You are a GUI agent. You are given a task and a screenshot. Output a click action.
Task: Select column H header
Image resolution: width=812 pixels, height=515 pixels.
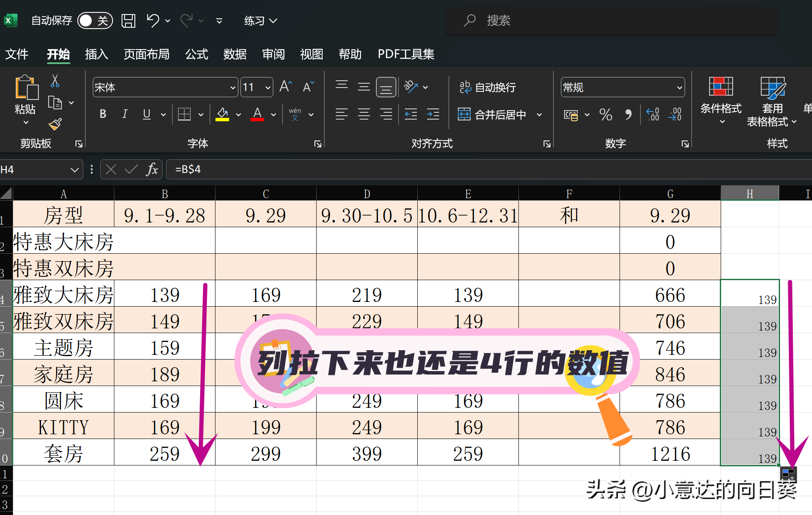pyautogui.click(x=750, y=194)
